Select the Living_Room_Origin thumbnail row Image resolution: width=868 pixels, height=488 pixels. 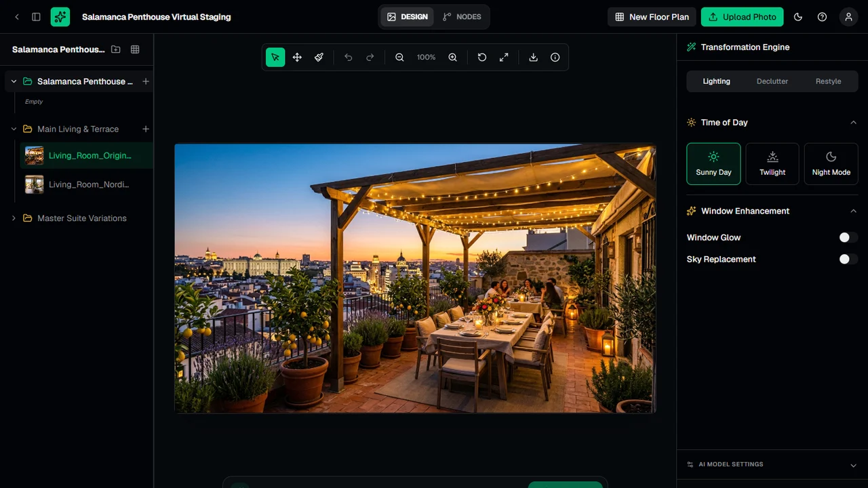[87, 156]
